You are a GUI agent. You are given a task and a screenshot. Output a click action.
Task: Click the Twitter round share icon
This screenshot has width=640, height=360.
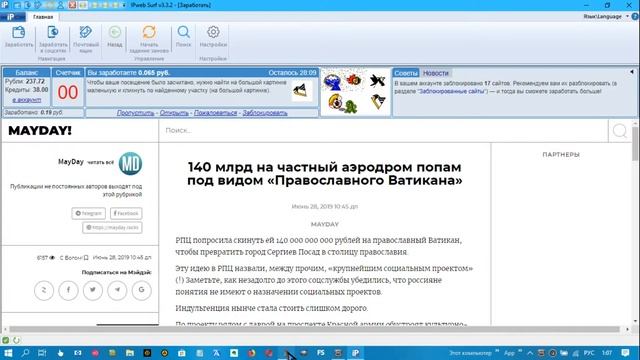click(x=93, y=290)
